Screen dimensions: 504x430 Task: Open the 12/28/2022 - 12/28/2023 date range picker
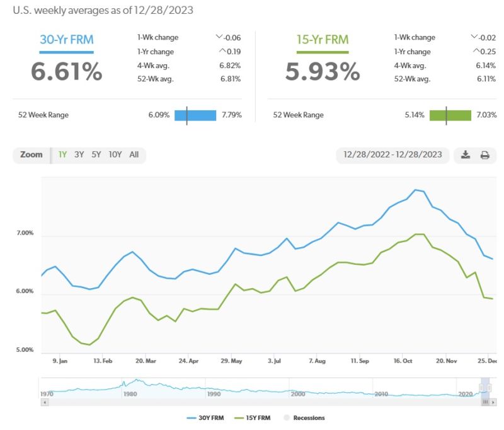click(392, 154)
